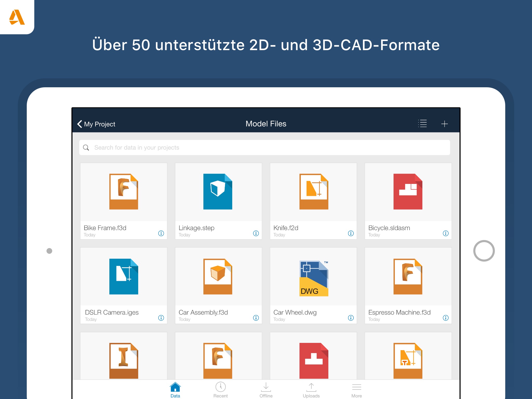
Task: Show info for Car Wheel.dwg
Action: coord(351,318)
